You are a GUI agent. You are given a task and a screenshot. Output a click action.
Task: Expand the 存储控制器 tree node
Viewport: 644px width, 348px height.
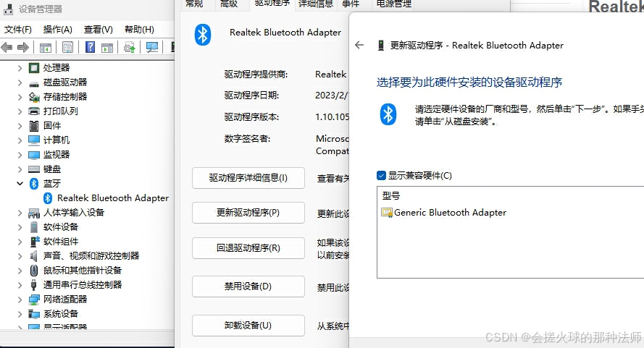point(20,97)
